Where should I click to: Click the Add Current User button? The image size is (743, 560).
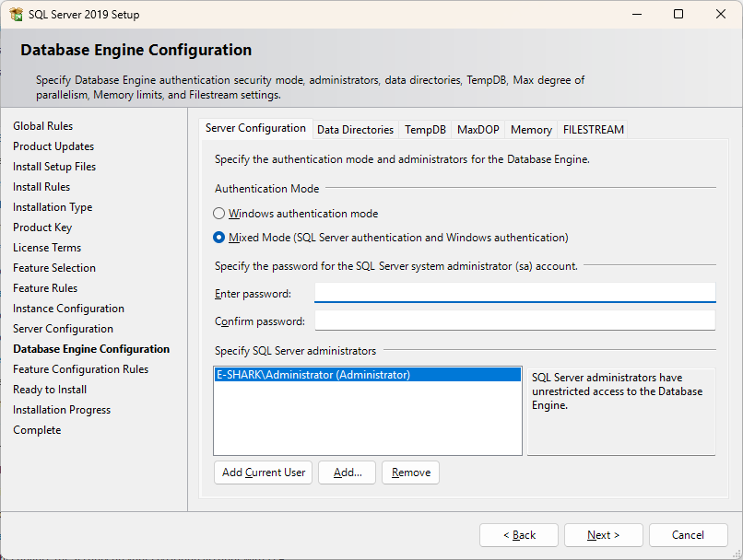pos(263,472)
